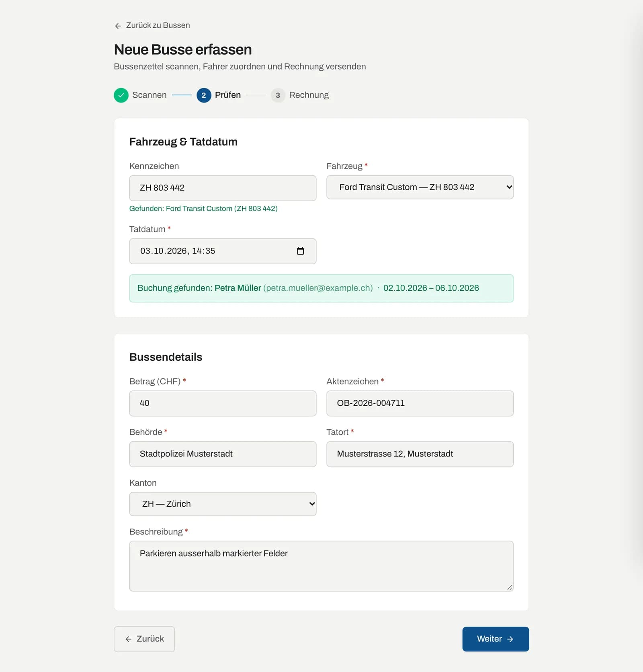Click the Scannen step label
Screen dimensions: 643x672
(x=149, y=95)
